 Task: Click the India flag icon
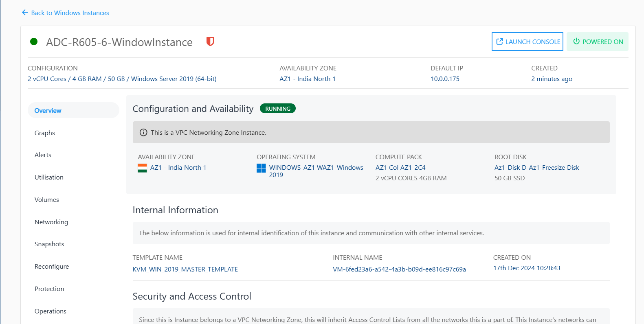[142, 168]
